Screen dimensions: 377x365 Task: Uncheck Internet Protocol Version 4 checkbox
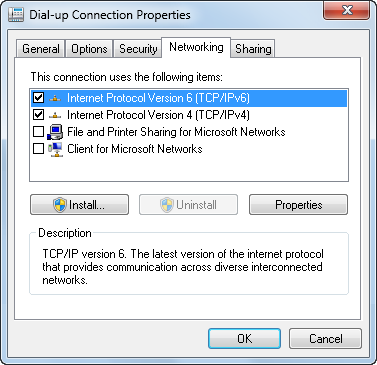point(38,115)
